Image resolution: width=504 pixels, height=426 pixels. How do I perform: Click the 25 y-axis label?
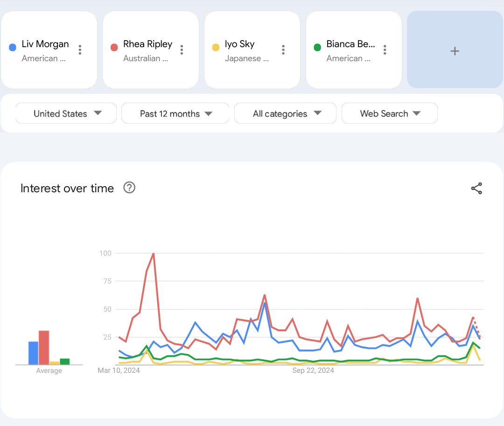tap(107, 337)
